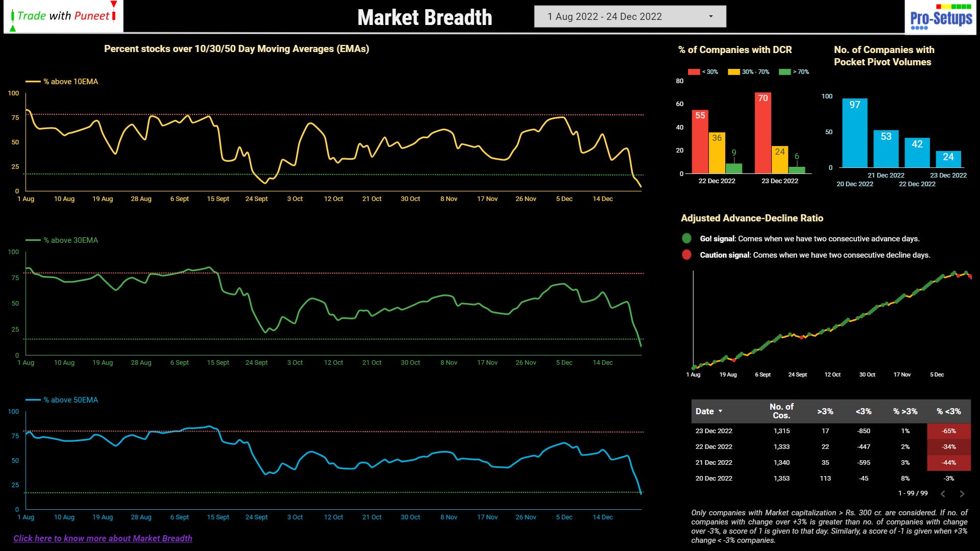980x551 pixels.
Task: Select the 97 pocket pivot bar
Action: pos(854,133)
